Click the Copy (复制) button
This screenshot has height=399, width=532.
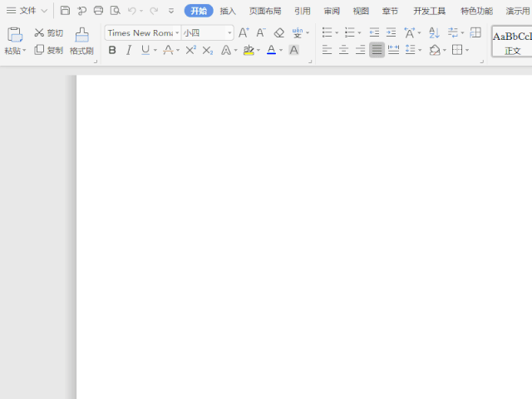coord(48,50)
